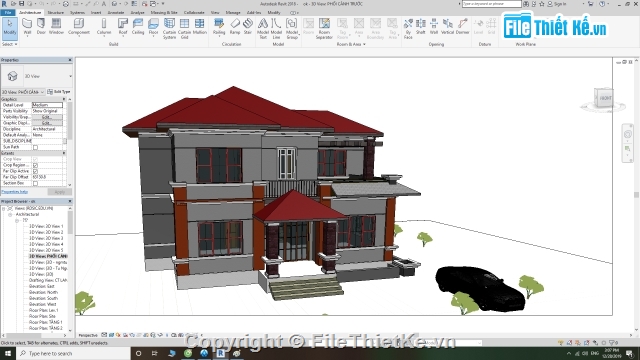Open the 3D View instance filter dropdown
The height and width of the screenshot is (360, 640).
click(23, 92)
